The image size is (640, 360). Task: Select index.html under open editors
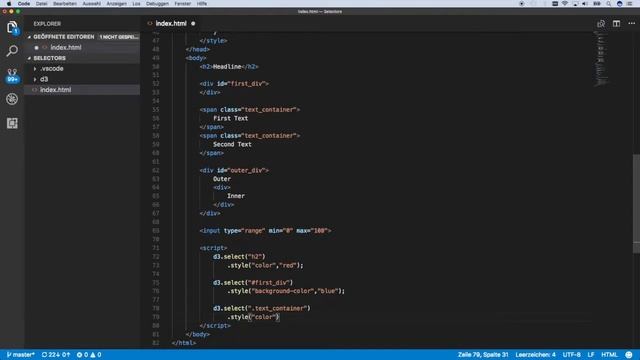click(x=65, y=47)
